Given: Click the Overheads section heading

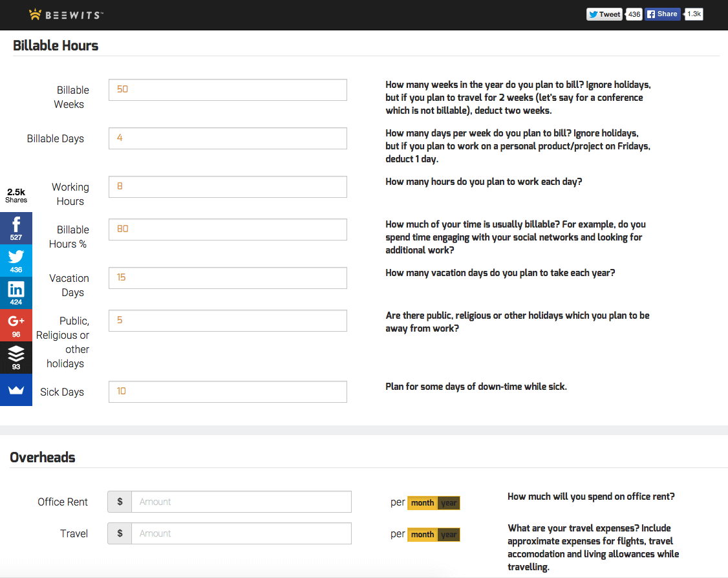Looking at the screenshot, I should click(x=43, y=457).
